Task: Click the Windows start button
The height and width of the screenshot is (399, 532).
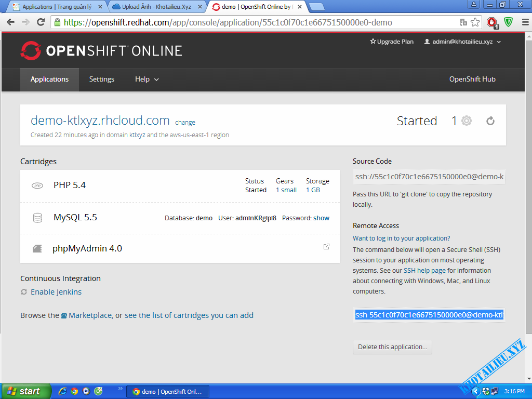Action: [26, 391]
